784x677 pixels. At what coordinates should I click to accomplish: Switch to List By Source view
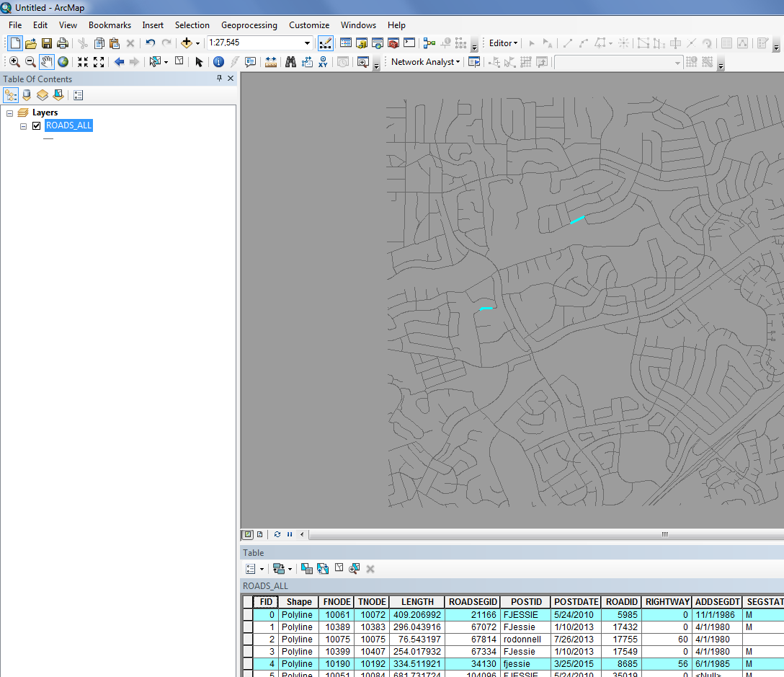pos(27,95)
